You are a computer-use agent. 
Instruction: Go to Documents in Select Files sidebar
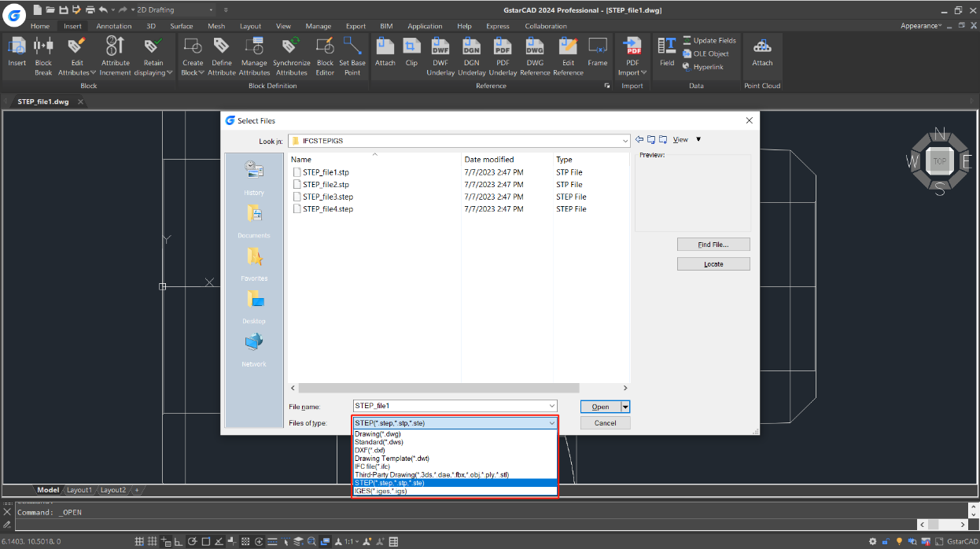pos(254,221)
